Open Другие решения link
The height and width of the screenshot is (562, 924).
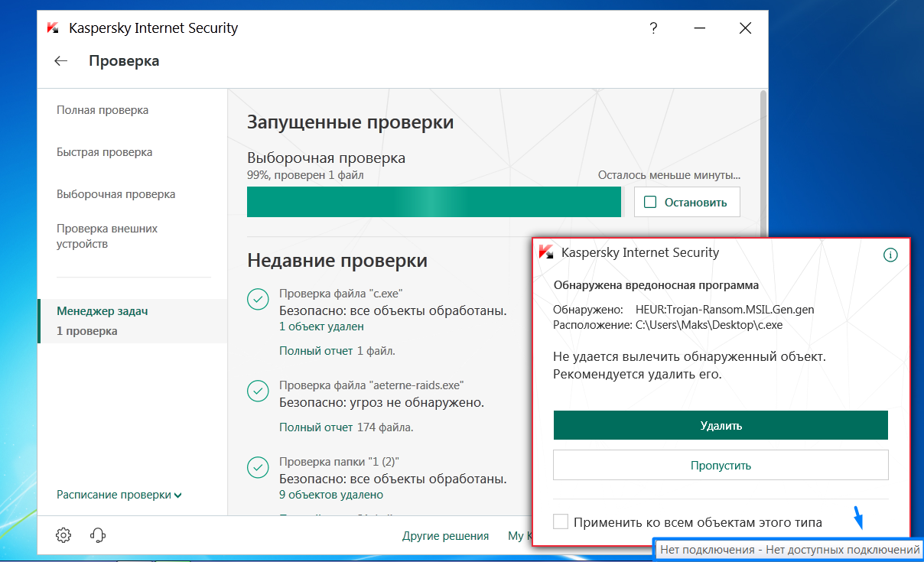pyautogui.click(x=445, y=536)
